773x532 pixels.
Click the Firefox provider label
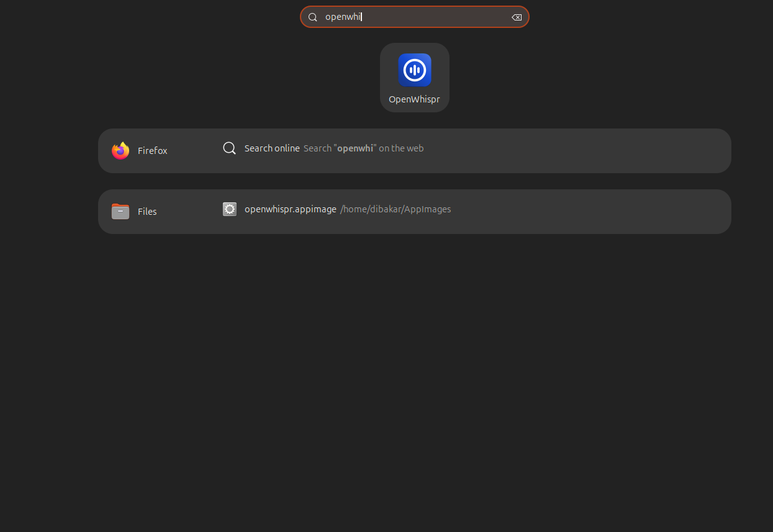153,151
